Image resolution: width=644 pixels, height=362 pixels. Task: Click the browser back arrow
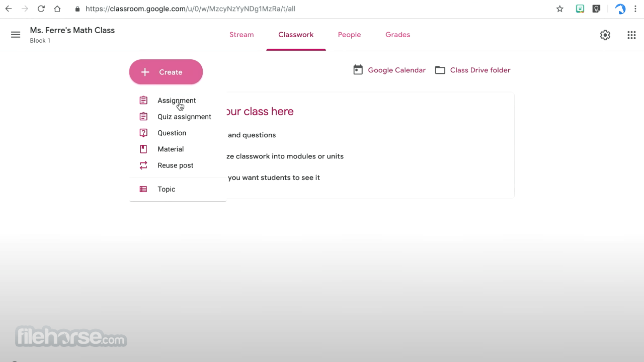(x=9, y=9)
